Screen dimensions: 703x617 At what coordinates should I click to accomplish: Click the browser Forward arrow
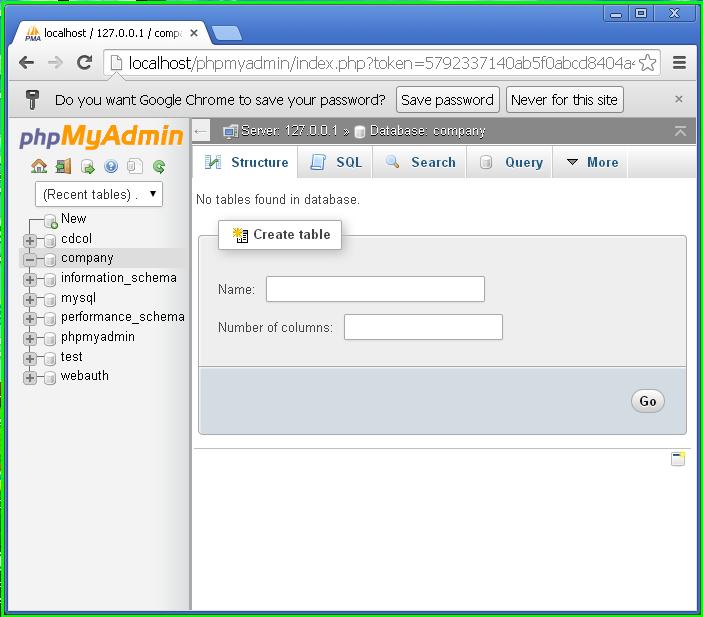pyautogui.click(x=55, y=62)
